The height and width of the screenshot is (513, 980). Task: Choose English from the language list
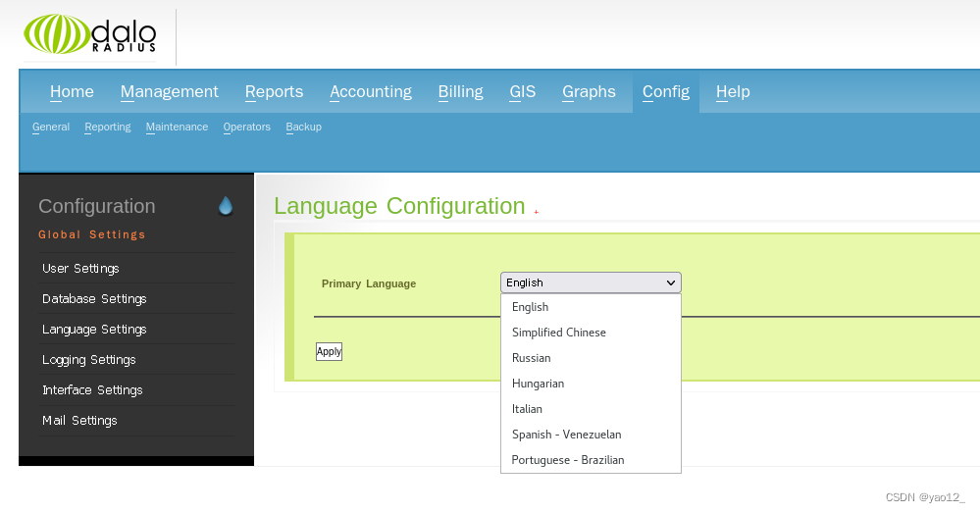point(591,307)
